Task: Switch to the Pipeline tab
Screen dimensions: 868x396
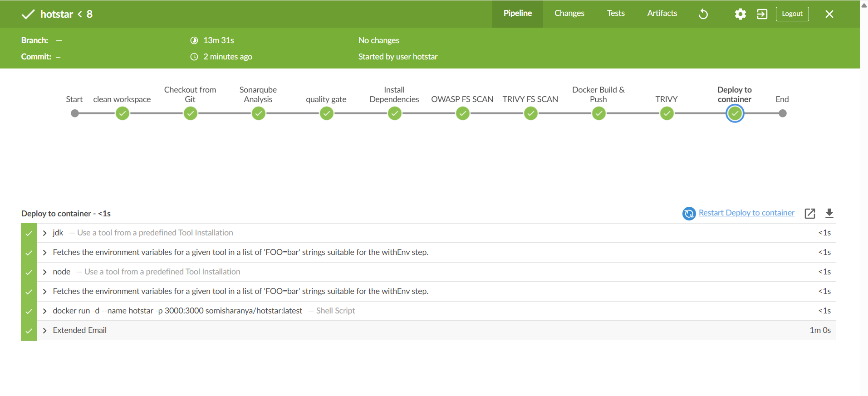Action: click(x=517, y=14)
